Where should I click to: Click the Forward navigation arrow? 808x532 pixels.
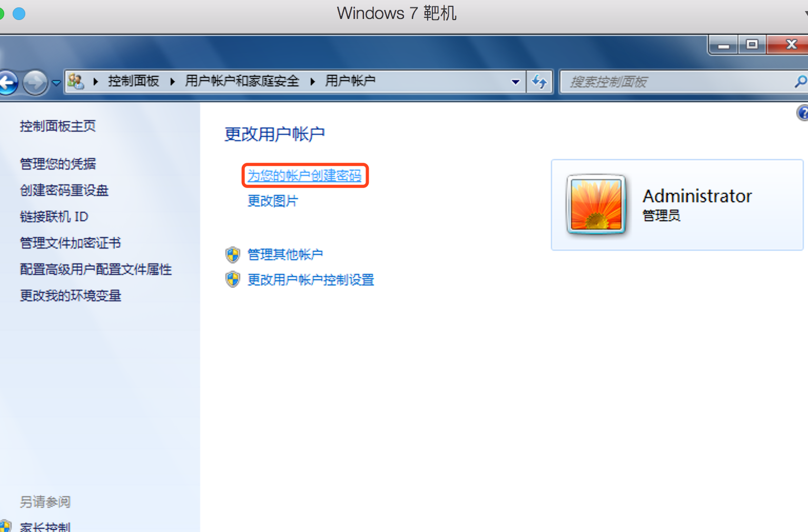(35, 83)
